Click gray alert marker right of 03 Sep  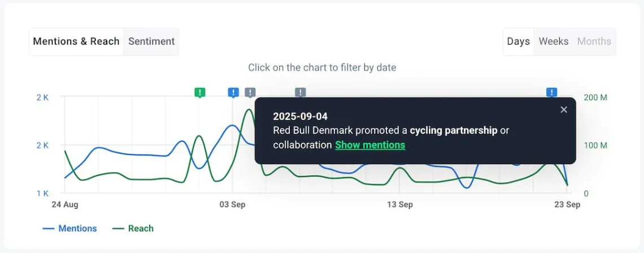point(250,92)
